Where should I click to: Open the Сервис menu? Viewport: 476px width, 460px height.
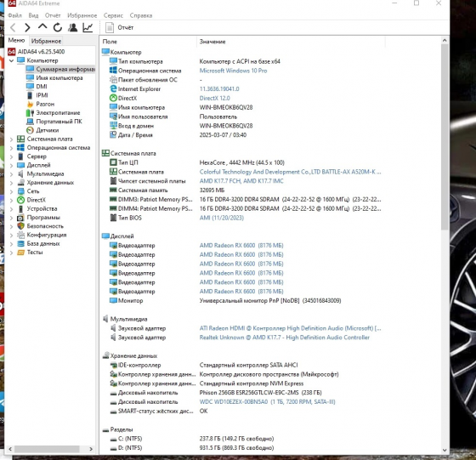[x=113, y=15]
